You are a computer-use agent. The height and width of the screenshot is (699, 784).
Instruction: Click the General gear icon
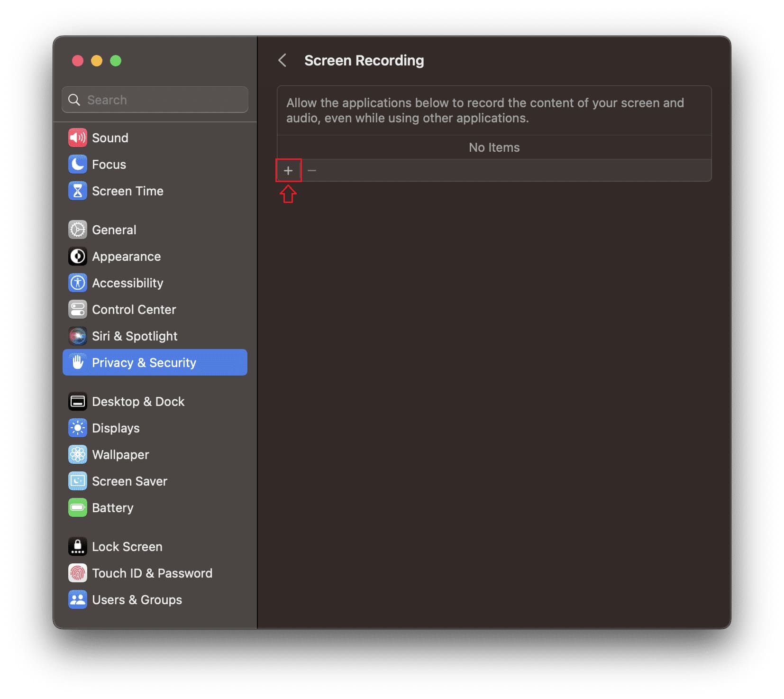pyautogui.click(x=77, y=230)
